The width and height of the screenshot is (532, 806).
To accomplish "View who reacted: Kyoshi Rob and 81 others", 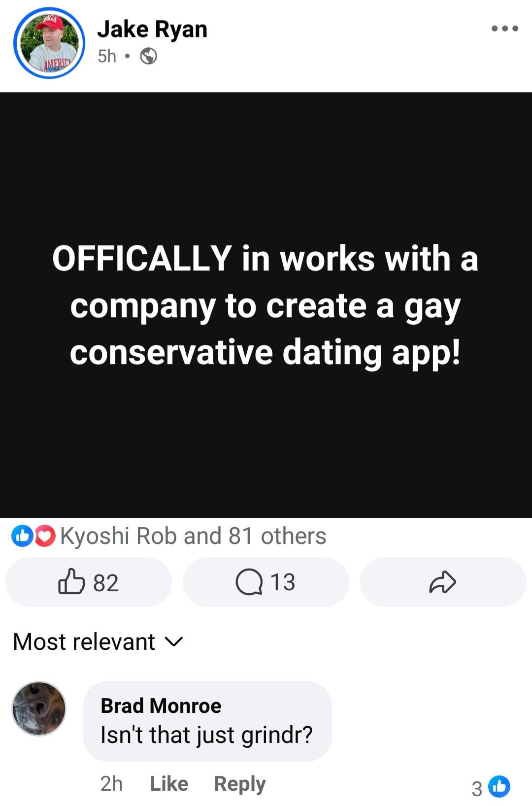I will coord(193,536).
